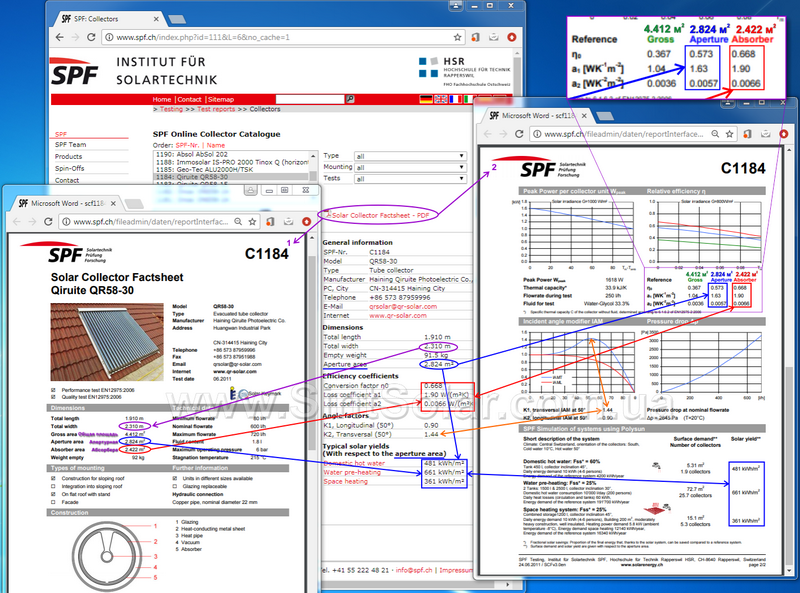Open Products in the left sidebar
This screenshot has width=800, height=593.
68,157
